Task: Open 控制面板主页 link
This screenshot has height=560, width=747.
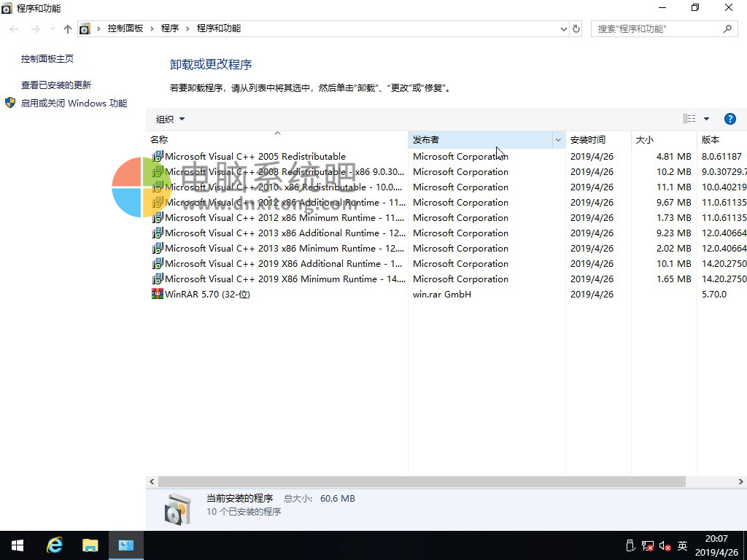Action: pos(47,58)
